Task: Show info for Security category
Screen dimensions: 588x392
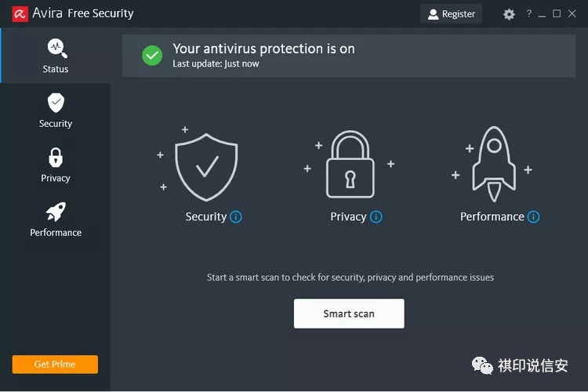Action: 236,217
